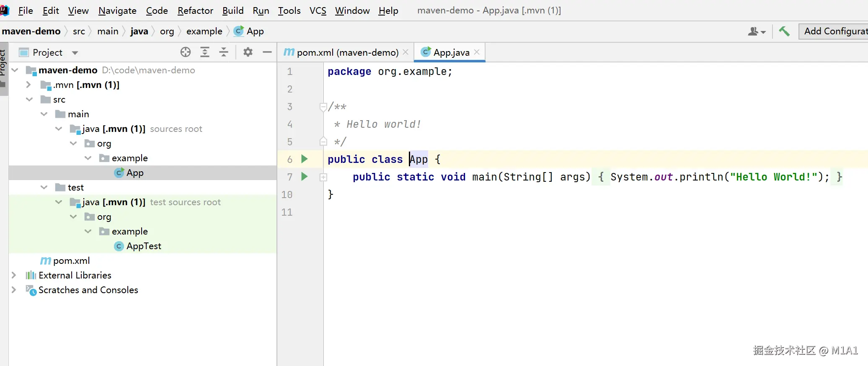This screenshot has width=868, height=366.
Task: Expand the folded main method at line 7
Action: [x=323, y=177]
